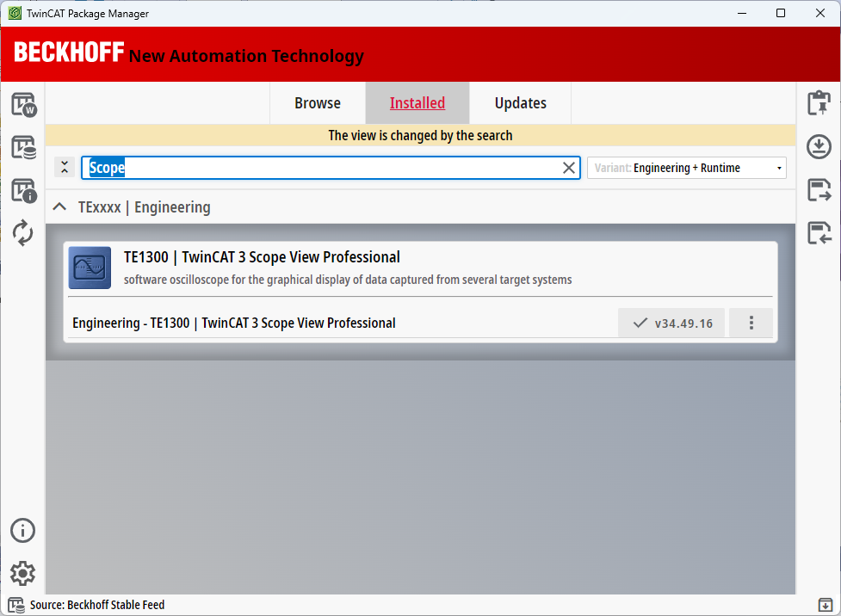Screen dimensions: 841x616
Task: Click the package information sidebar icon
Action: pyautogui.click(x=23, y=190)
